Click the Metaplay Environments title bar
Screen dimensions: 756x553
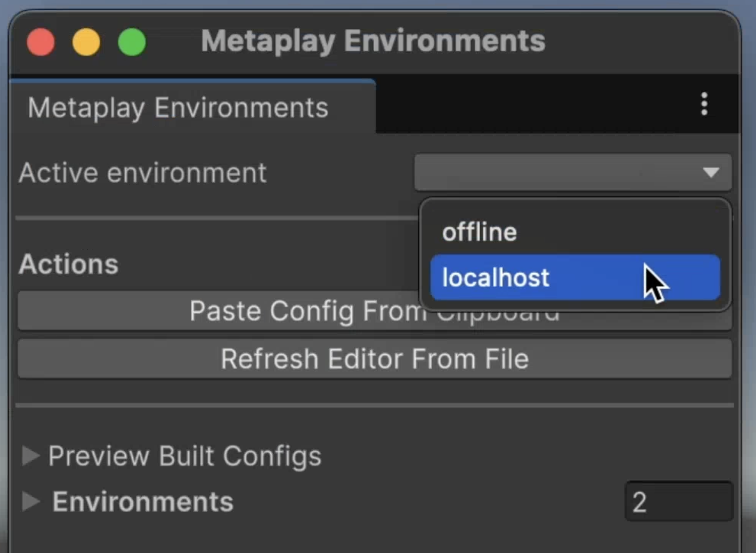374,41
